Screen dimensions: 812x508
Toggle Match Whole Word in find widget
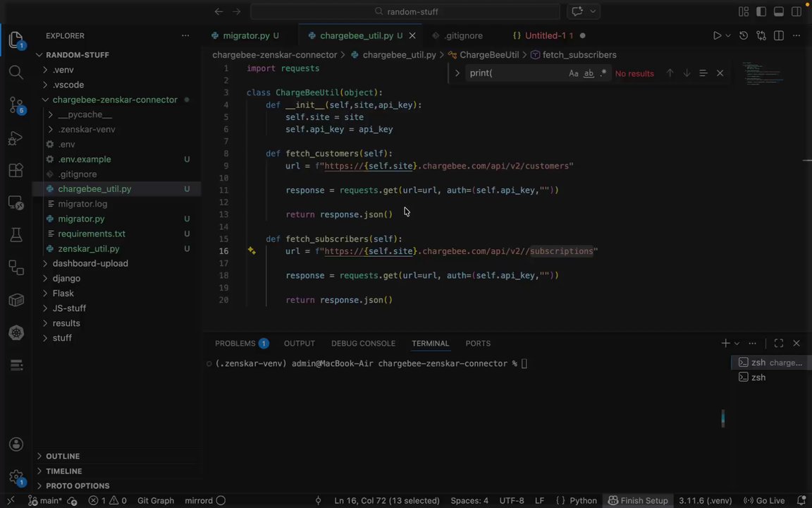click(x=589, y=73)
